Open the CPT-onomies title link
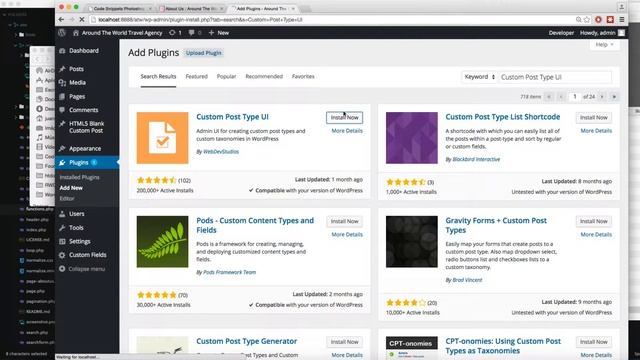 503,346
